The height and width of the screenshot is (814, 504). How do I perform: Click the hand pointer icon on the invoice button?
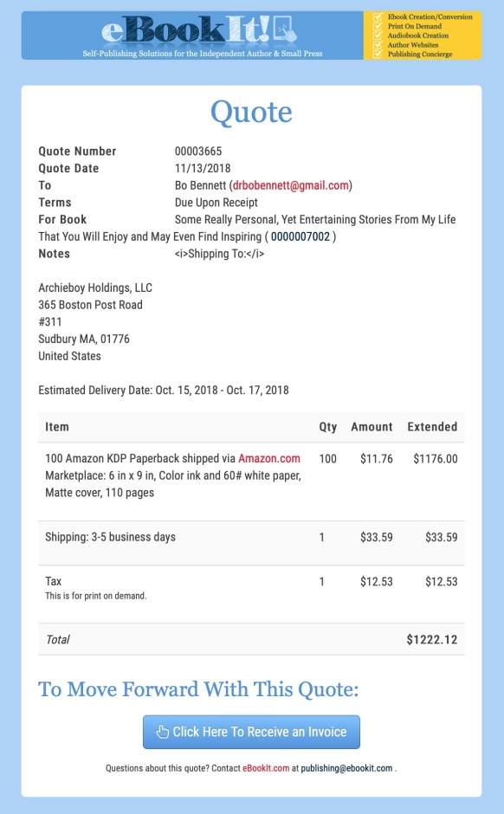coord(163,732)
